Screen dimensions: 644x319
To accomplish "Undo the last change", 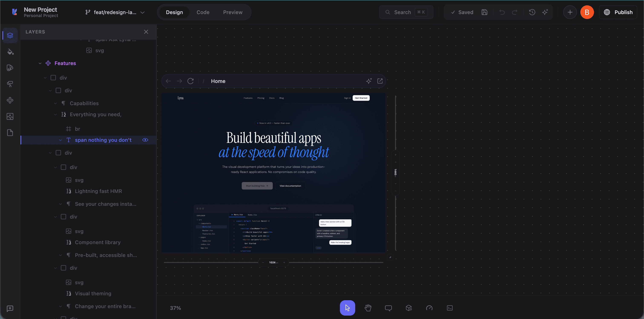I will (x=502, y=12).
